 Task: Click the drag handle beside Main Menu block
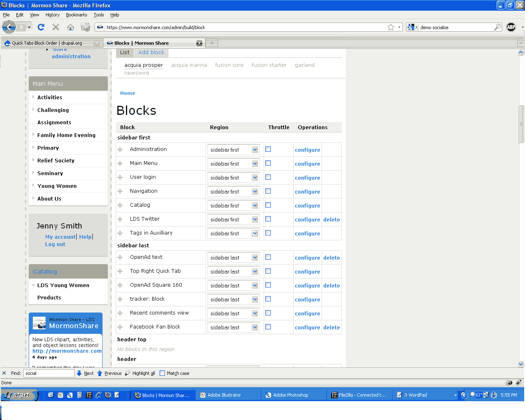point(120,163)
